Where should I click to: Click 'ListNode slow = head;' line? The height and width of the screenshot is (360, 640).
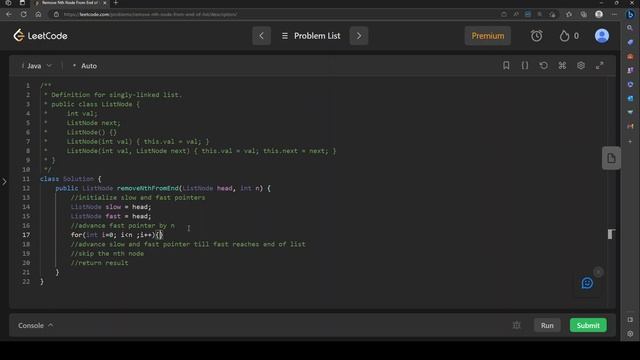point(111,207)
